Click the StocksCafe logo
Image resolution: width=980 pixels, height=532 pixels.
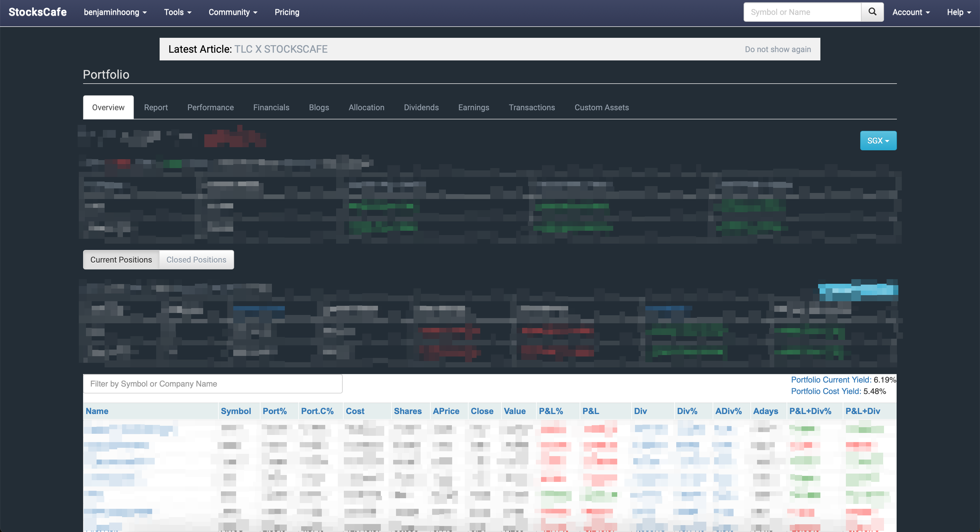(x=38, y=12)
